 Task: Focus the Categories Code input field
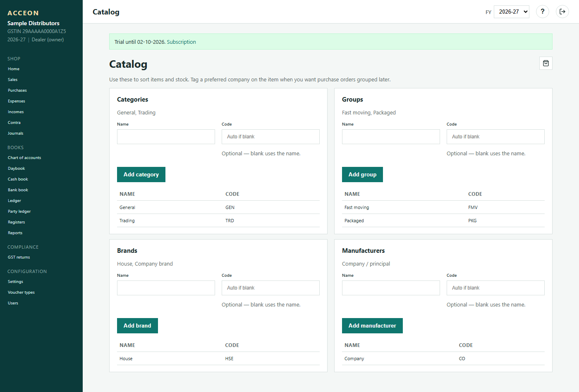(x=270, y=137)
